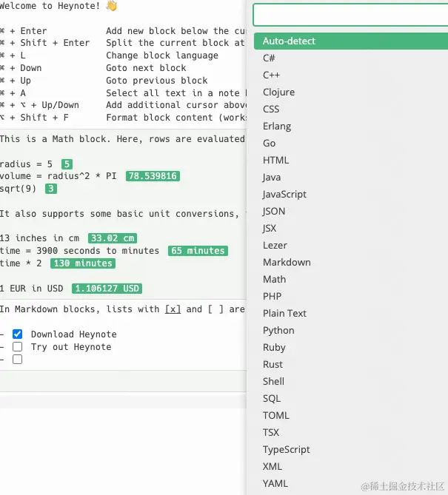Click the 'Download Heynote' list text
The width and height of the screenshot is (448, 495).
tap(73, 334)
